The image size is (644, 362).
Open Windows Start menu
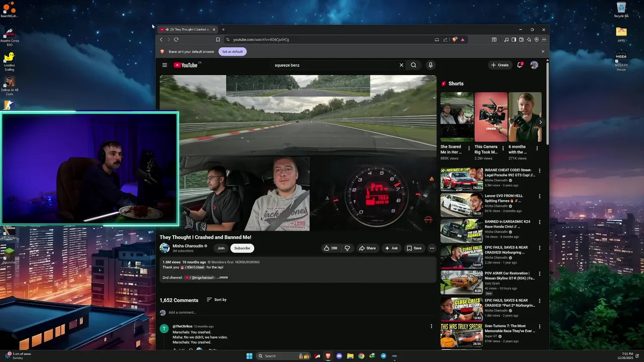point(250,356)
